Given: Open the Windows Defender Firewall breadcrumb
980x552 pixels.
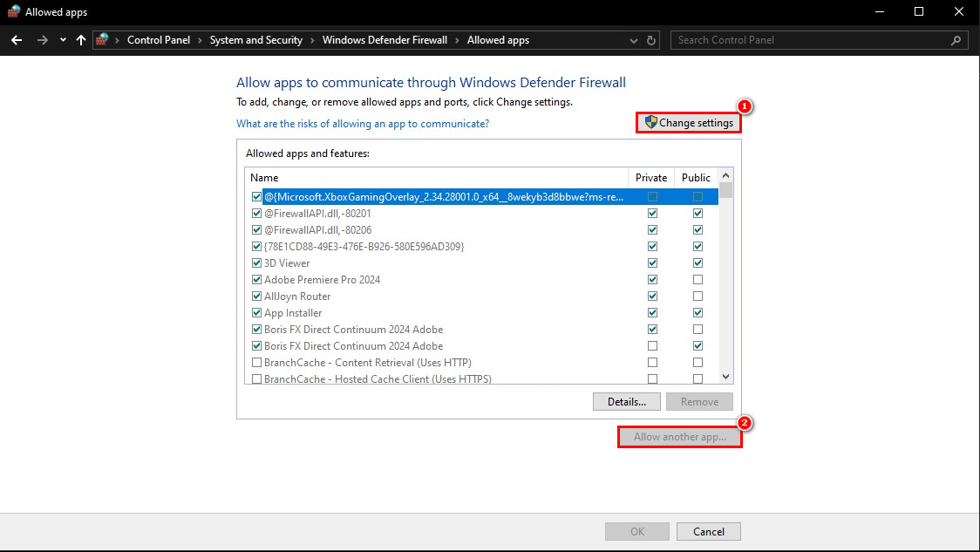Looking at the screenshot, I should point(385,40).
